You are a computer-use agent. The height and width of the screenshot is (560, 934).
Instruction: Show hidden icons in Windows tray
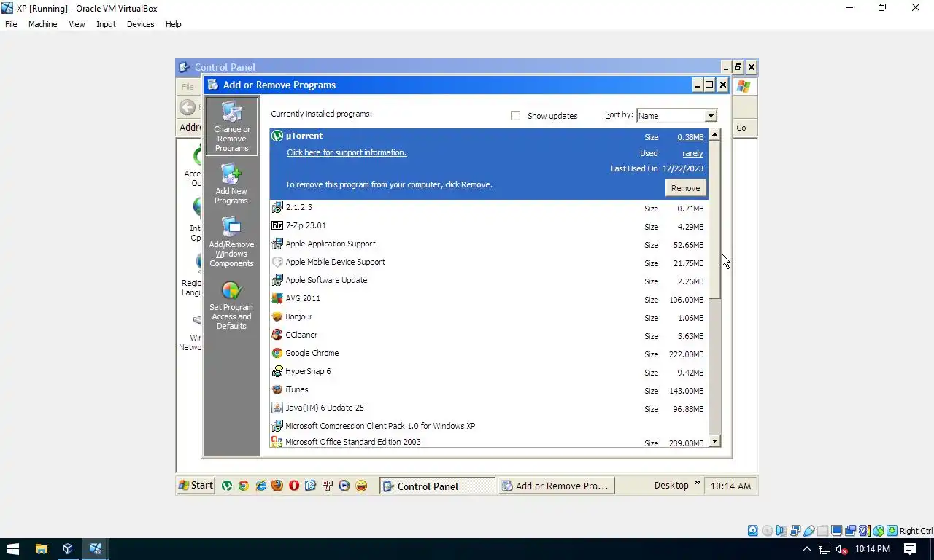806,549
